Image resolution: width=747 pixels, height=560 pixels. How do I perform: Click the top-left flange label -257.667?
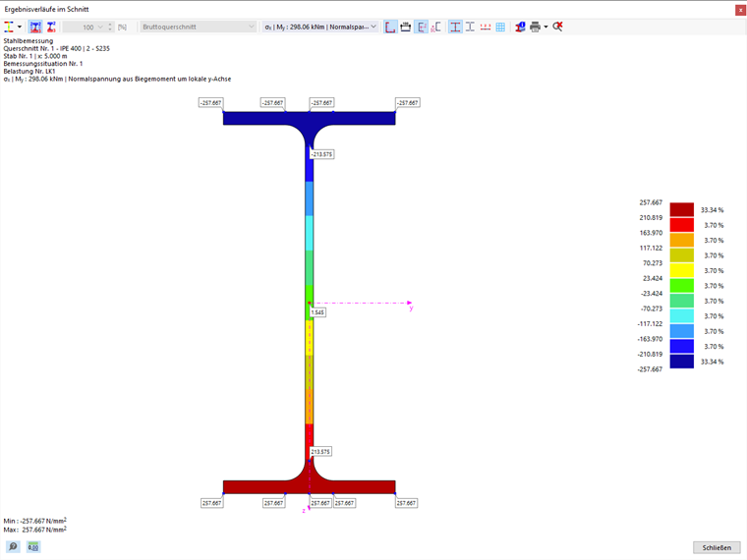click(x=210, y=103)
